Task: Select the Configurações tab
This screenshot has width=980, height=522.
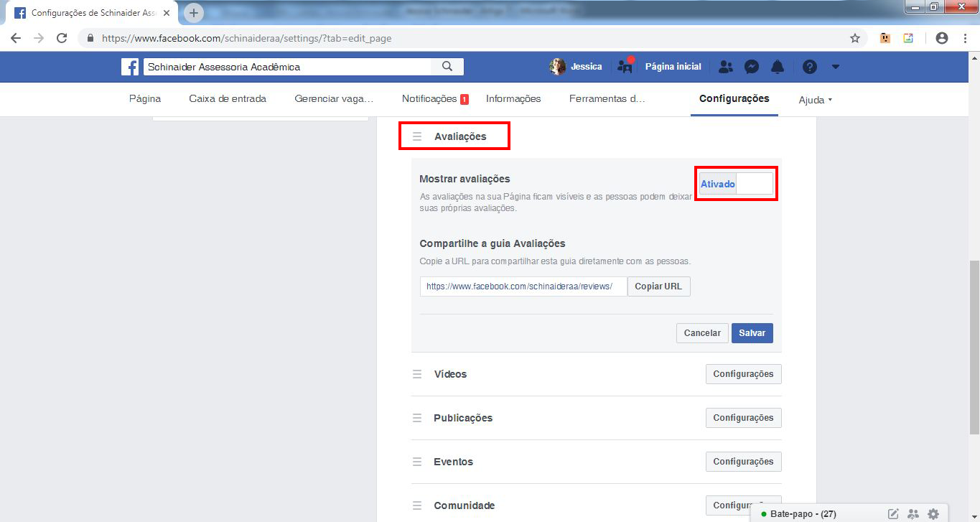Action: click(734, 99)
